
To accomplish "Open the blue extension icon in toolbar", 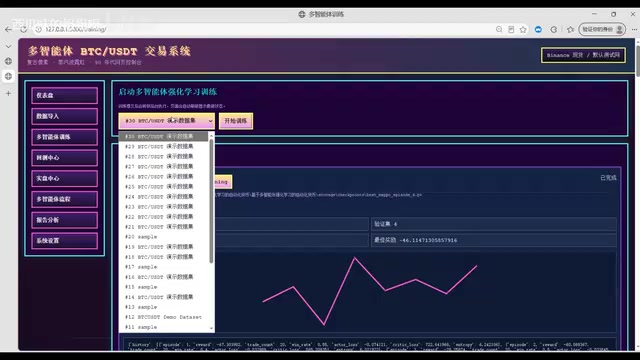I will [538, 29].
